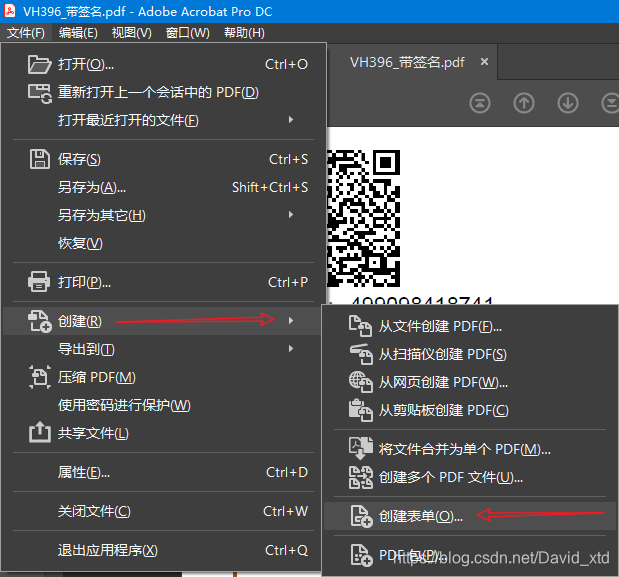Open the 文件(F) menu
The height and width of the screenshot is (577, 619).
26,33
